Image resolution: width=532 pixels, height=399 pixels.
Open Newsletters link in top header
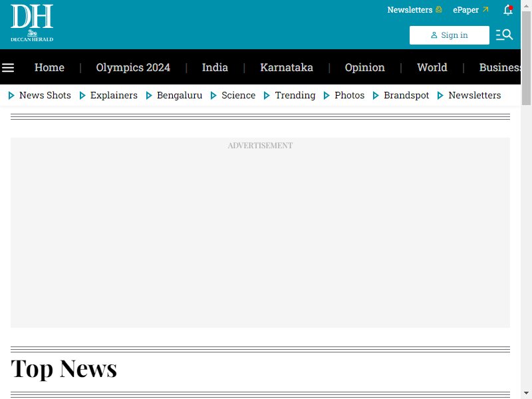410,10
